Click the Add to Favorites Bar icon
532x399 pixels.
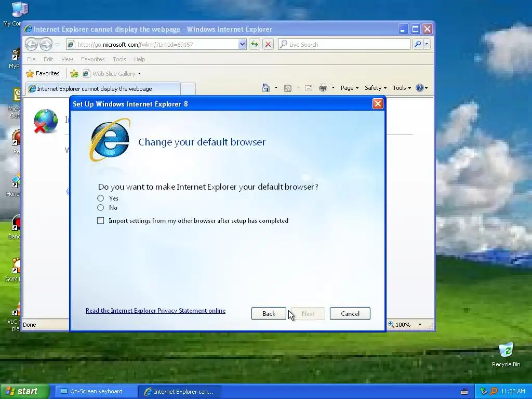tap(74, 74)
